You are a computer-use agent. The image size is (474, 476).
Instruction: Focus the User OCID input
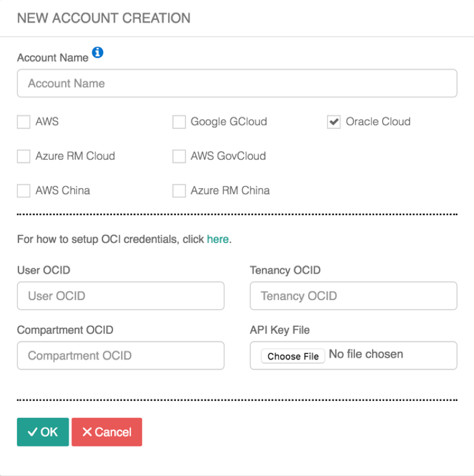coord(121,296)
